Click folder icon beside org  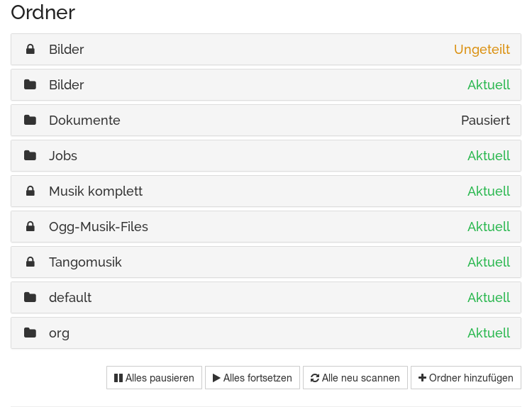[31, 333]
